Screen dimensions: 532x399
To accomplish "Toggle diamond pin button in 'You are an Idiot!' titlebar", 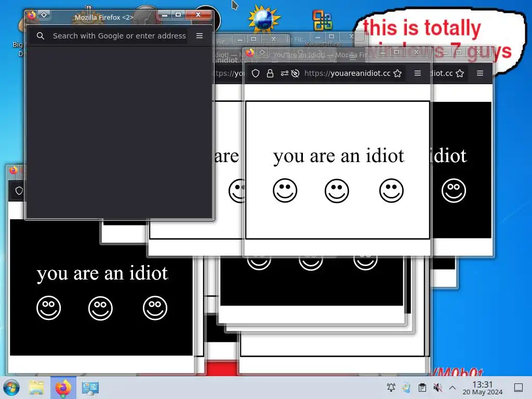I will (262, 52).
